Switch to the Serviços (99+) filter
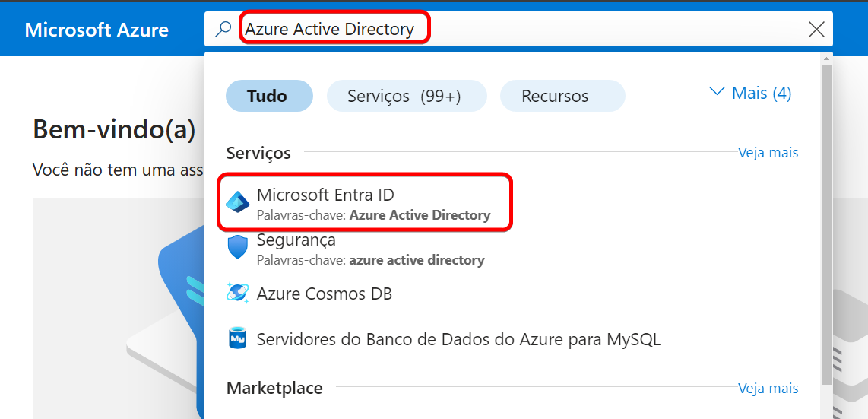Screen dimensions: 868x419 click(x=406, y=97)
